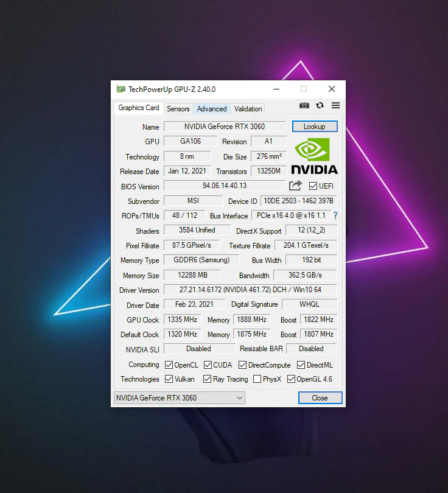This screenshot has width=448, height=493.
Task: Click the Bandwidth field 362.5 GB/s
Action: pyautogui.click(x=306, y=275)
